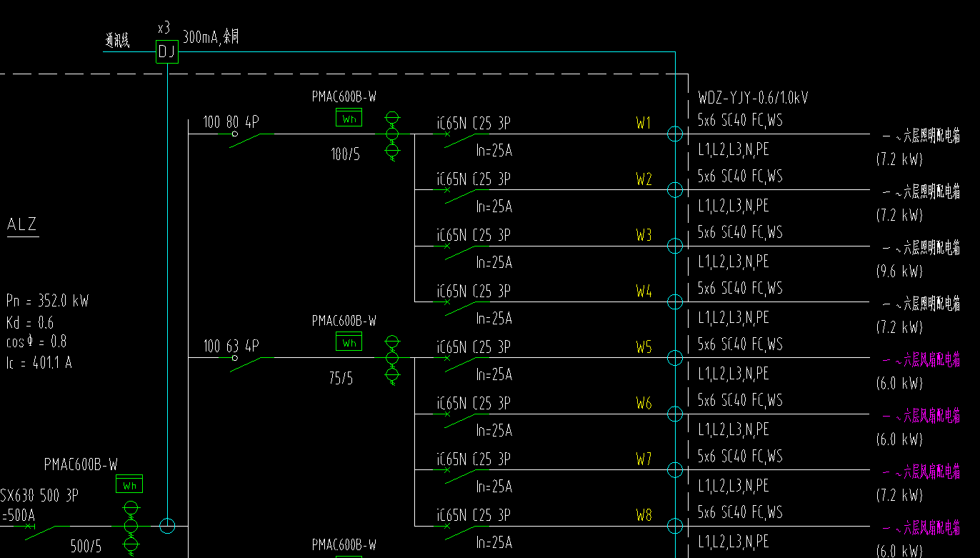Click the circle node on circuit W2
This screenshot has width=980, height=558.
[x=674, y=189]
